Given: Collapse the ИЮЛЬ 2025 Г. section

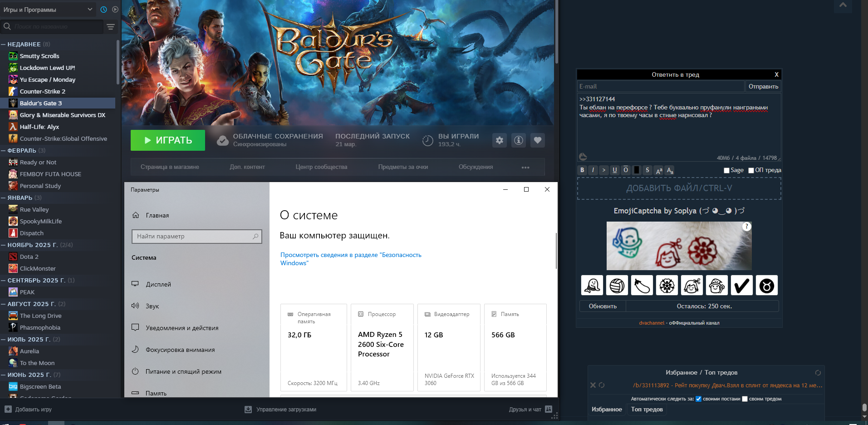Looking at the screenshot, I should [3, 339].
